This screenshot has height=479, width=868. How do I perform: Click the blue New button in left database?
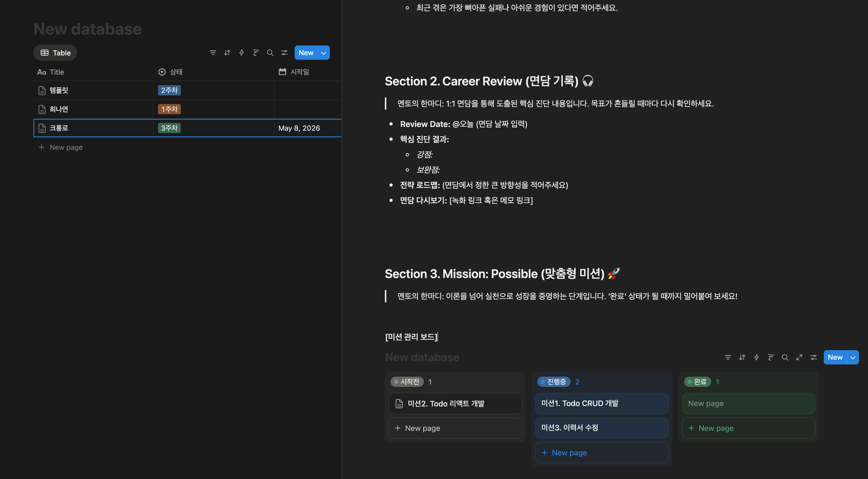tap(306, 53)
